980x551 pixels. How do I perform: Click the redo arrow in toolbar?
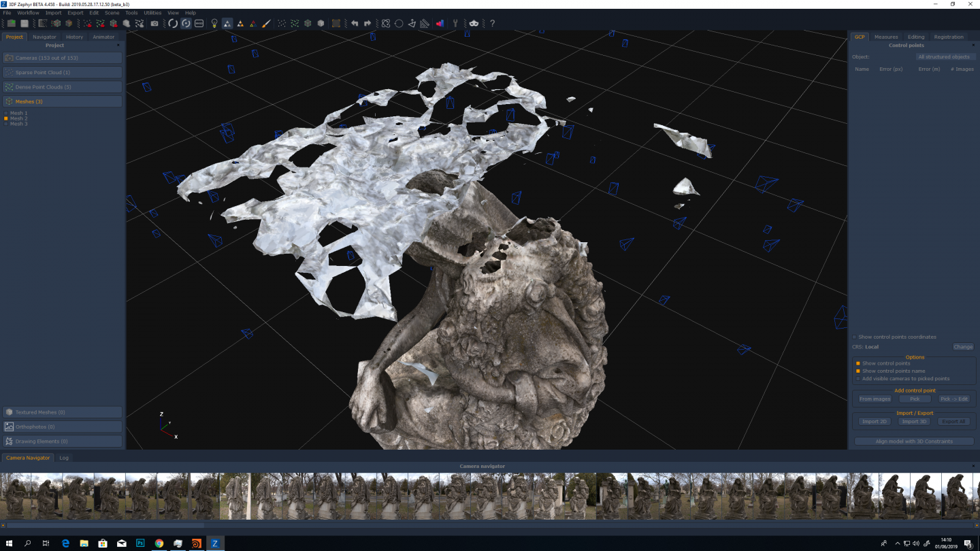(367, 23)
